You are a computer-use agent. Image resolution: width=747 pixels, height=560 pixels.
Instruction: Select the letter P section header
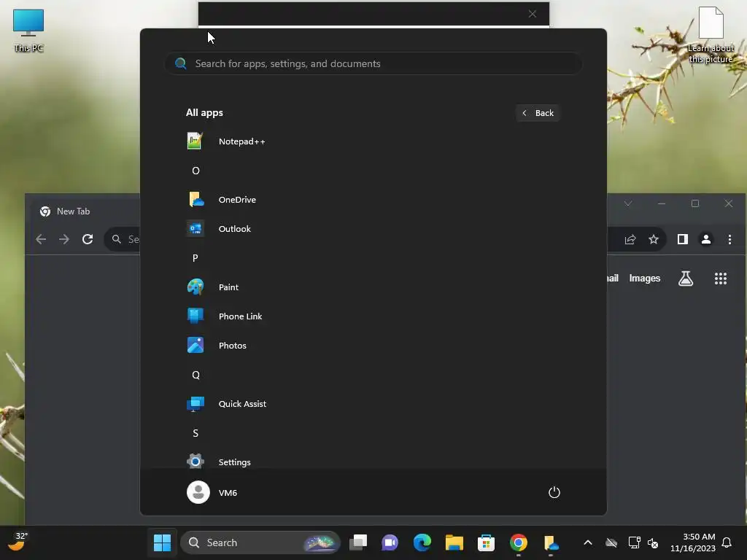(x=196, y=258)
